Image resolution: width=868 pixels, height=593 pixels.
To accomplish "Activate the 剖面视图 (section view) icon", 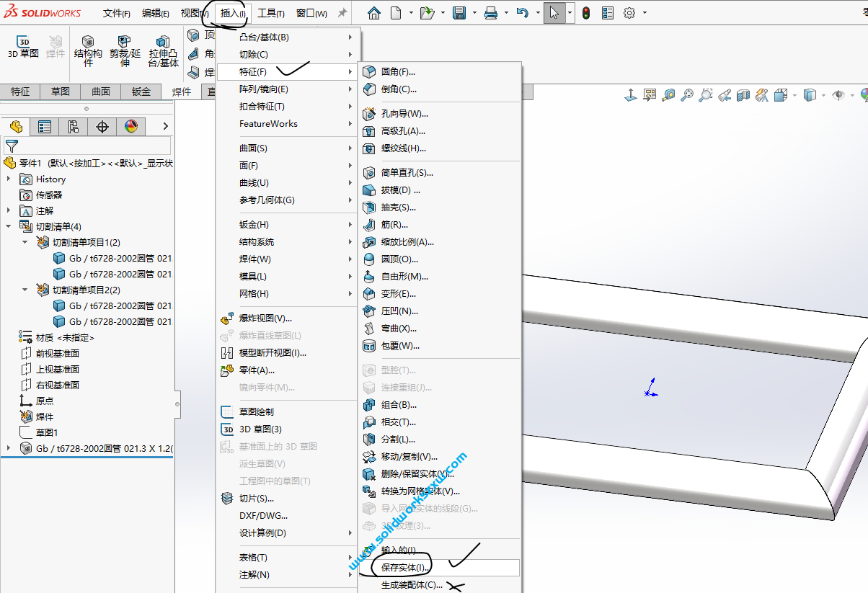I will click(x=743, y=94).
